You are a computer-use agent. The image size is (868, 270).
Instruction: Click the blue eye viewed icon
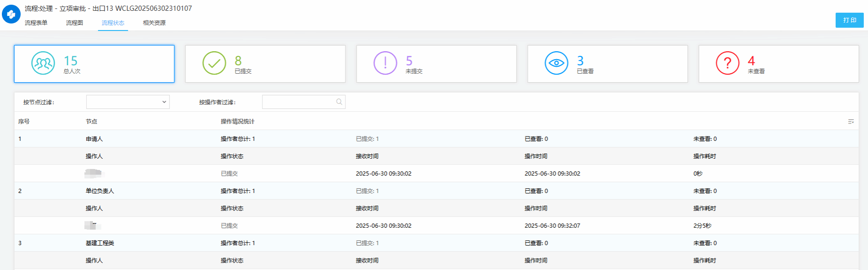556,63
